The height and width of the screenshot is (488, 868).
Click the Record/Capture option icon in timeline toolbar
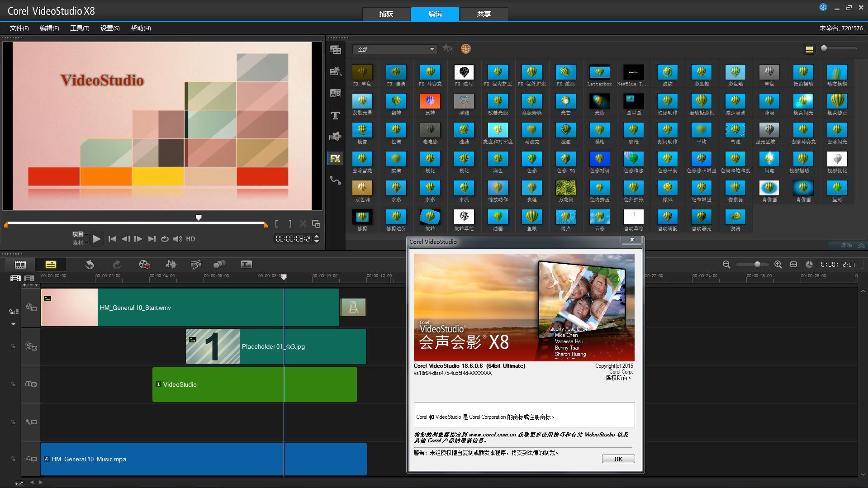click(x=144, y=265)
